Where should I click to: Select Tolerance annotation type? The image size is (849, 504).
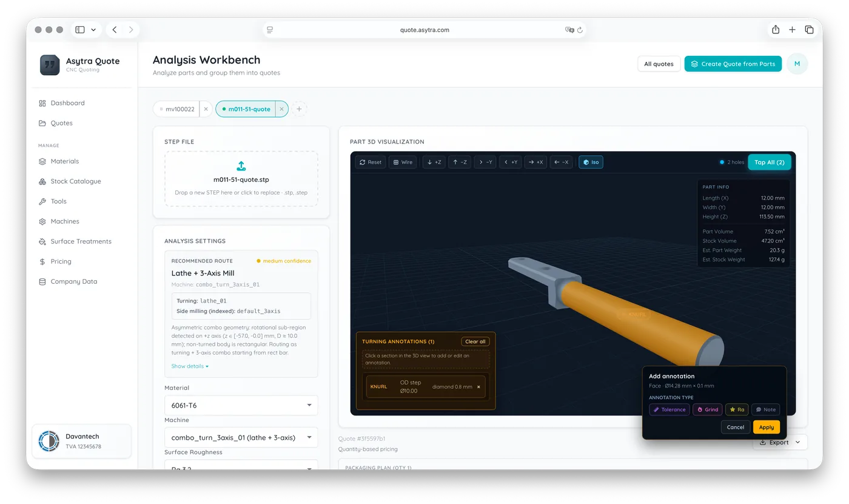coord(669,409)
